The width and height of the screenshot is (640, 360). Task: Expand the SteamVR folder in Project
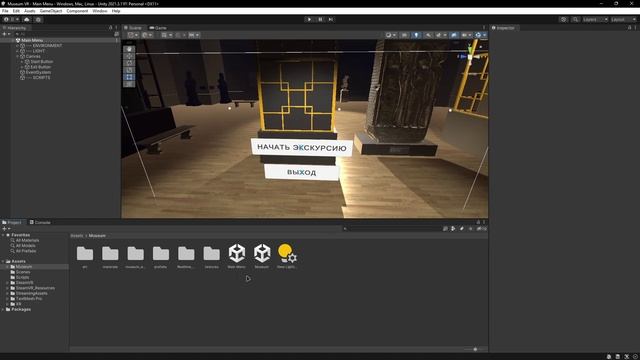pyautogui.click(x=7, y=282)
